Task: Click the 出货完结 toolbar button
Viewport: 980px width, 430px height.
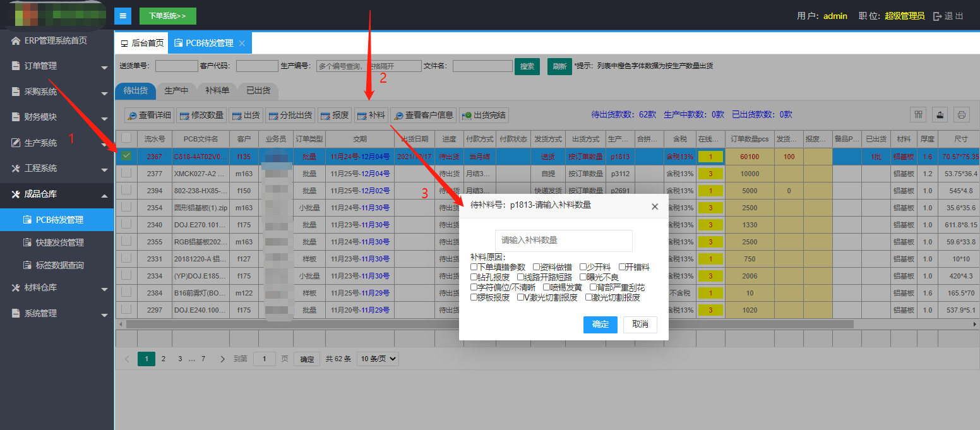Action: [x=484, y=115]
